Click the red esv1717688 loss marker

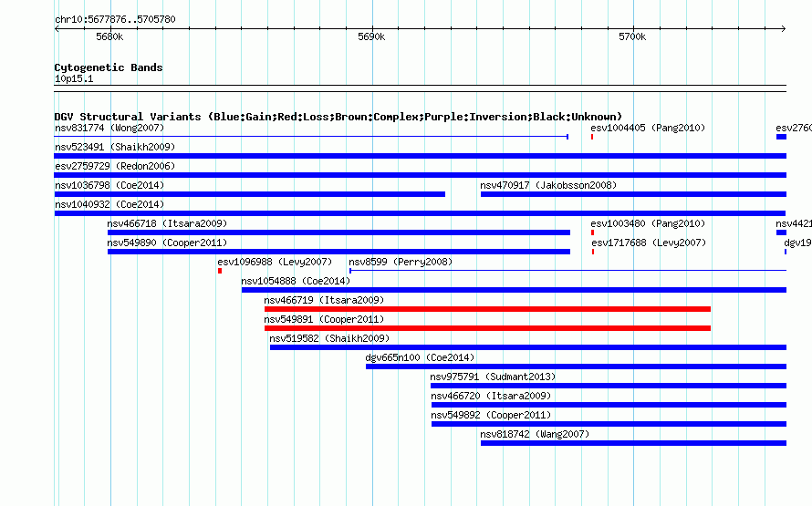coord(593,252)
